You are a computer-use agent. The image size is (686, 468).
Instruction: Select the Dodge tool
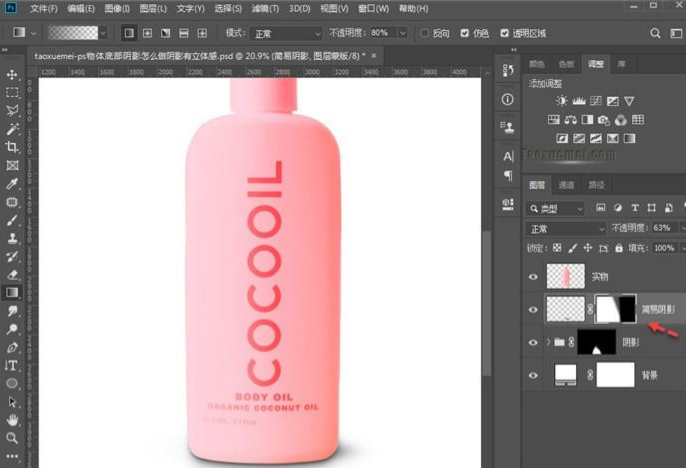[x=12, y=329]
